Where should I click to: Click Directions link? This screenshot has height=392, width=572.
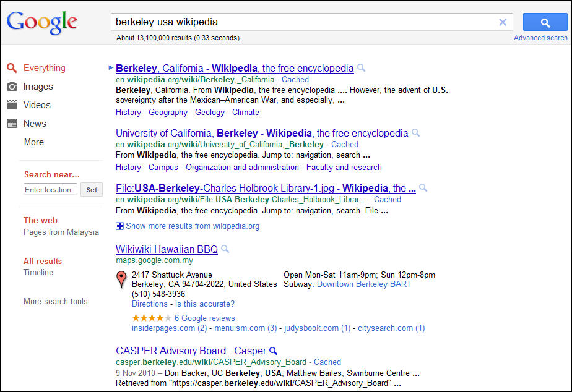click(150, 304)
